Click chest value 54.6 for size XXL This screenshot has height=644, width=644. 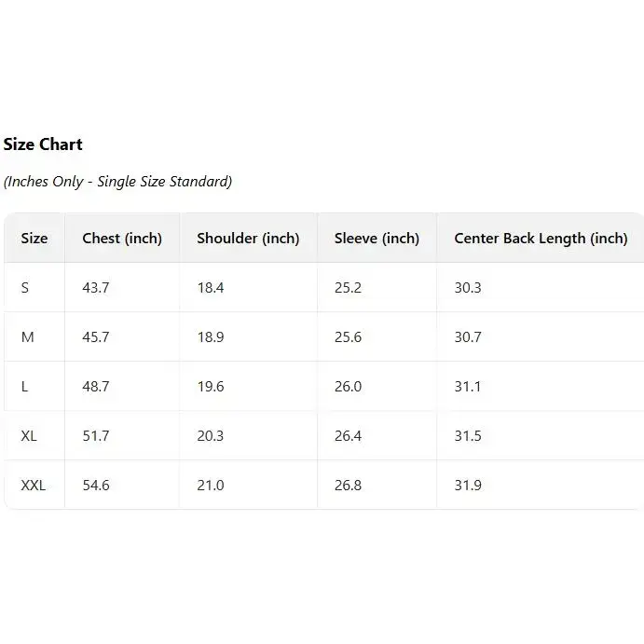pos(96,486)
